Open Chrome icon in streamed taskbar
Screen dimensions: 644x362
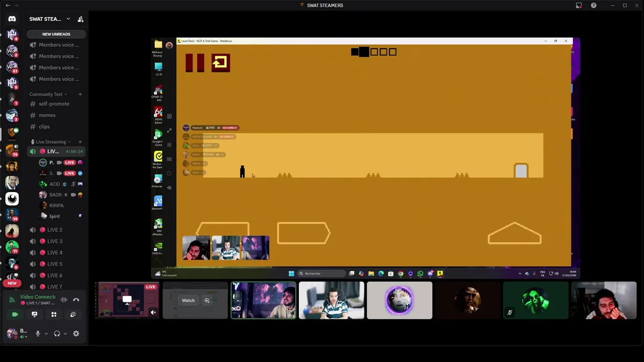click(x=400, y=274)
